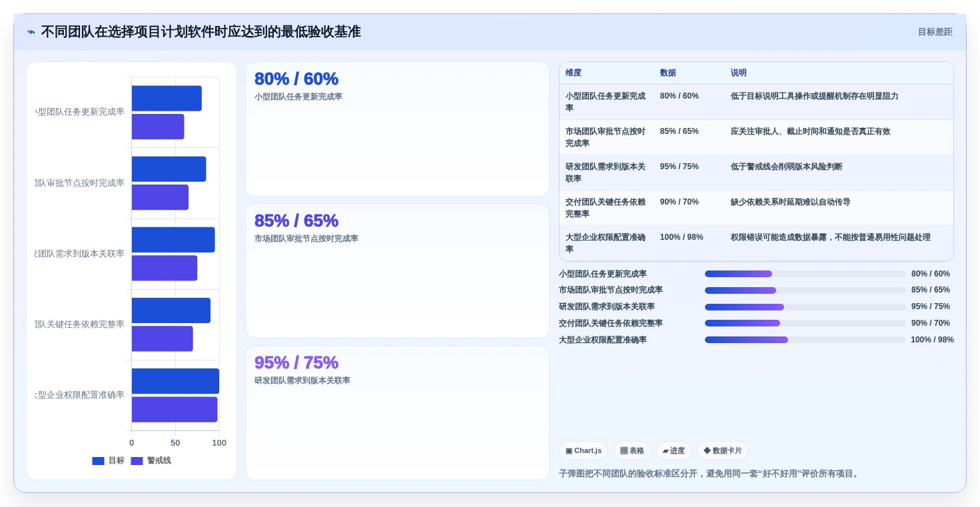Click the 100 axis tick label on chart
This screenshot has width=980, height=507.
[219, 443]
